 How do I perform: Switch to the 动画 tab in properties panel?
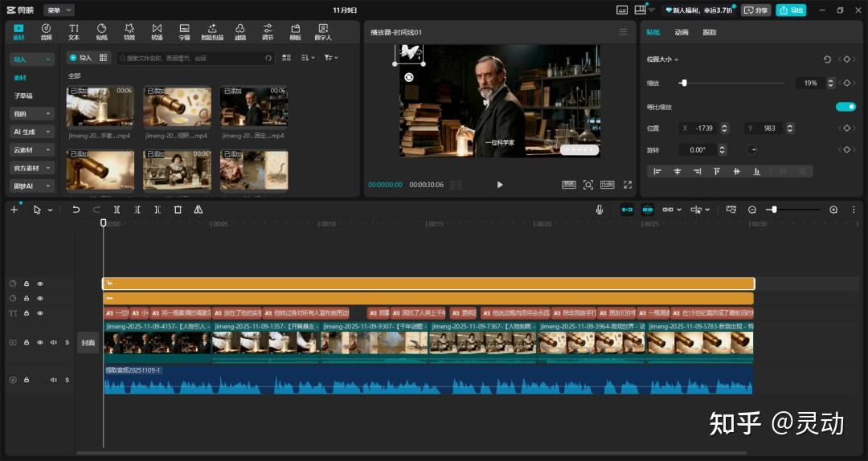point(682,32)
